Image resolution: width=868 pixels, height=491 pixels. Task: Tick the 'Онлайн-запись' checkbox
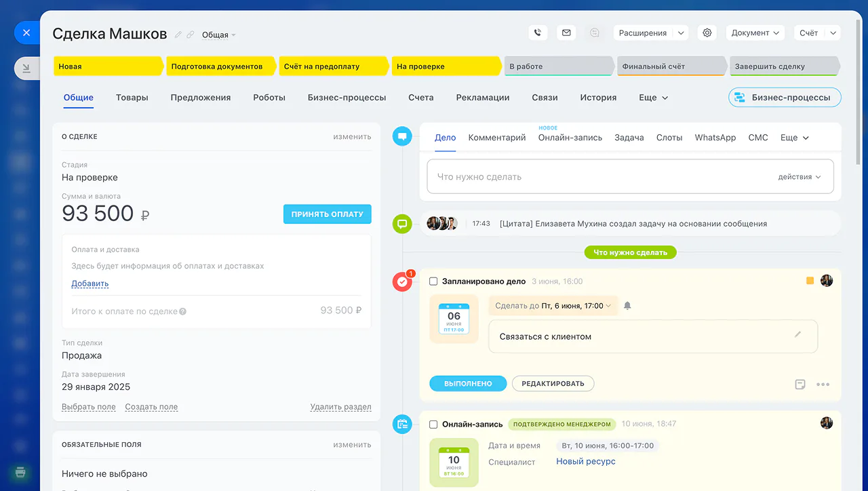tap(434, 425)
